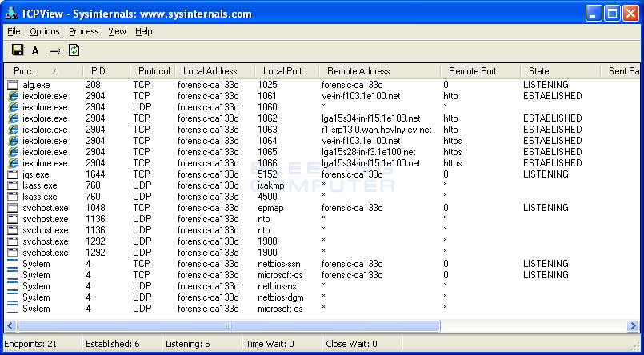Image resolution: width=644 pixels, height=355 pixels.
Task: Click iexplore.exe icon on local port 1063 row
Action: pyautogui.click(x=13, y=130)
